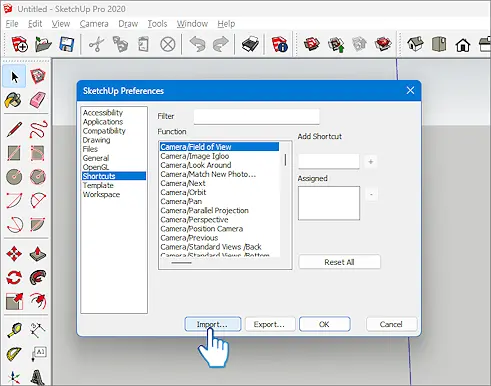The height and width of the screenshot is (386, 491).
Task: Click the Iso view house icon
Action: pyautogui.click(x=415, y=44)
